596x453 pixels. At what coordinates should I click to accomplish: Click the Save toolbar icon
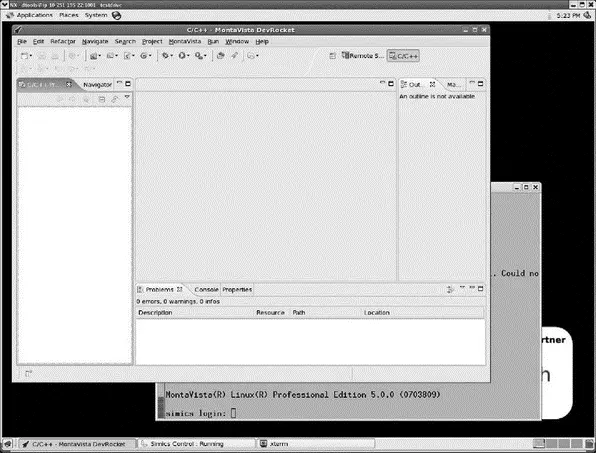[41, 56]
